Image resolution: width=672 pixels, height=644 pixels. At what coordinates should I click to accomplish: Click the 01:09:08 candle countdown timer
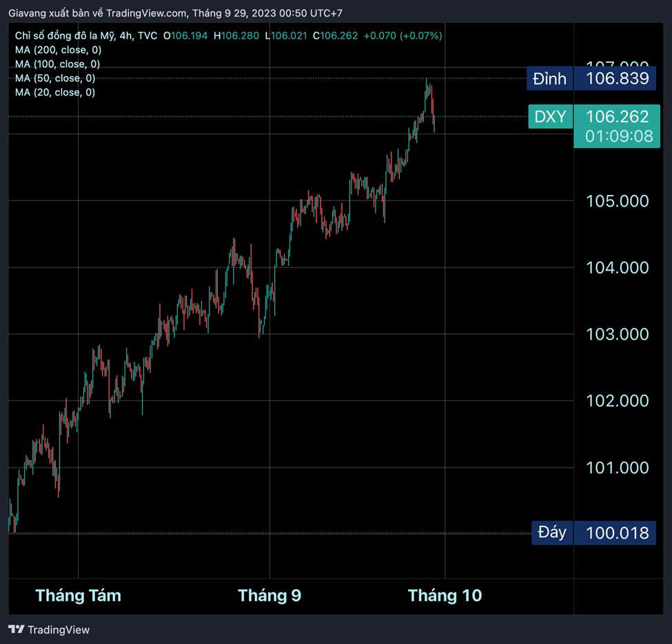618,136
